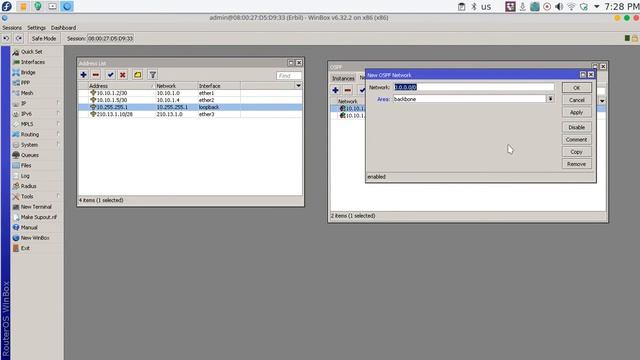Remove the selected OSPF network entry
The width and height of the screenshot is (640, 360).
coord(348,90)
